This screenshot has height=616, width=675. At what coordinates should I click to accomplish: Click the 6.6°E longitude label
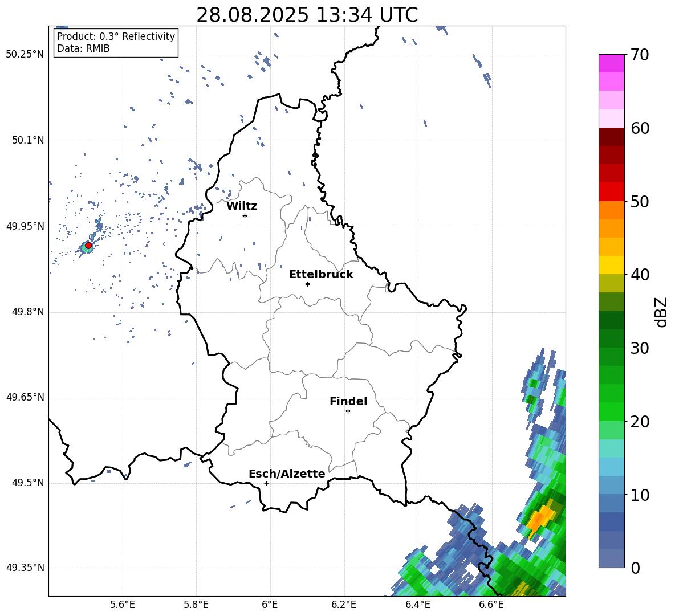click(x=491, y=605)
